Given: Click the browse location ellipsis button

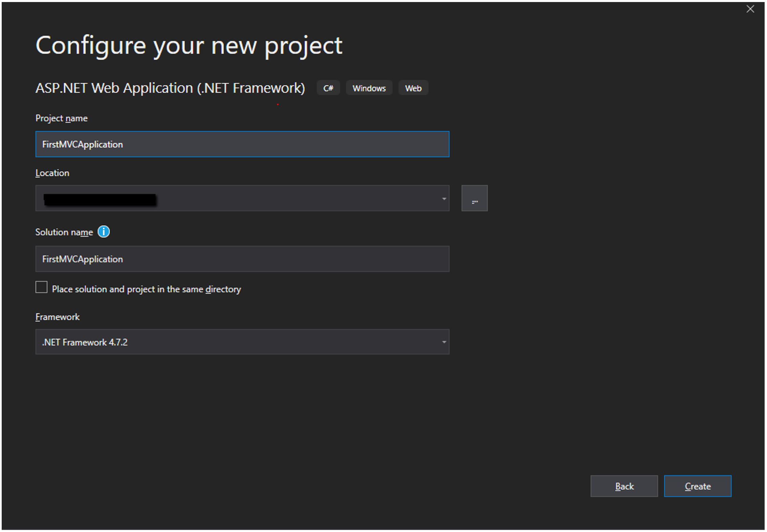Looking at the screenshot, I should click(x=474, y=198).
